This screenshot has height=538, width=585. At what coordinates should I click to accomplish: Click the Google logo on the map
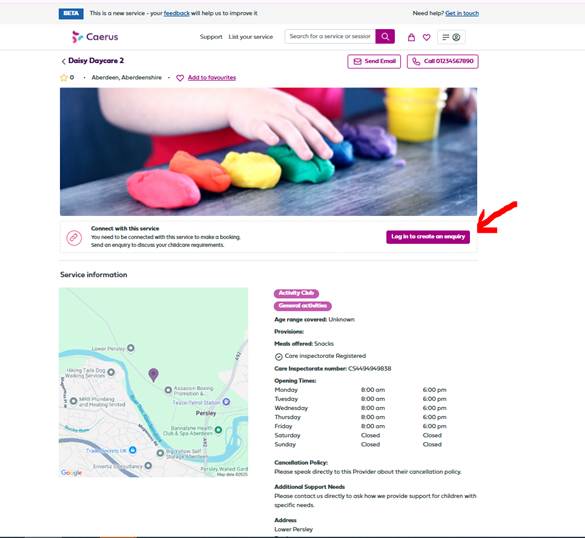tap(71, 472)
